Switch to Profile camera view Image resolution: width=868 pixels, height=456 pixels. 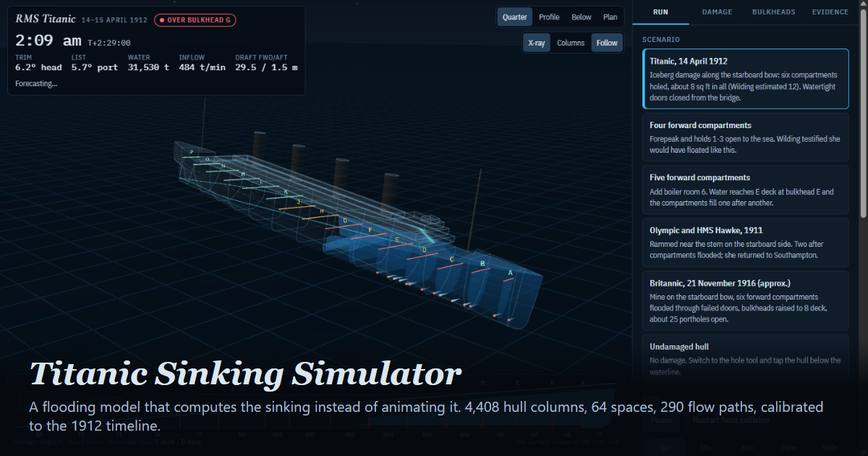coord(549,17)
